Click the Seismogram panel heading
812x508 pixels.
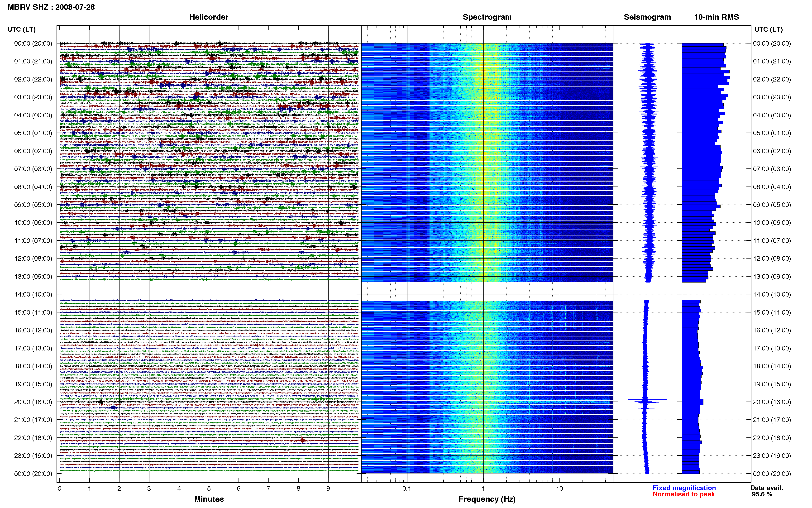(647, 17)
